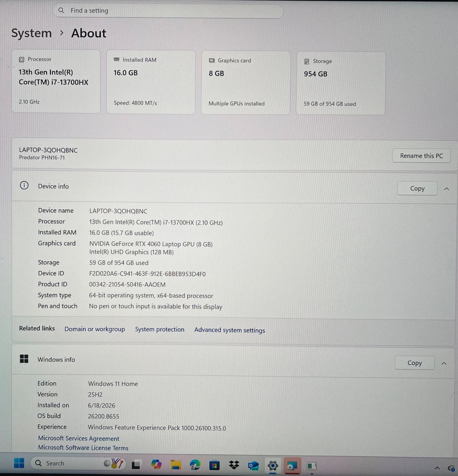The image size is (458, 476).
Task: Click the NVIDIA GeForce RTX 4060 Laptop GPU text
Action: pyautogui.click(x=151, y=244)
